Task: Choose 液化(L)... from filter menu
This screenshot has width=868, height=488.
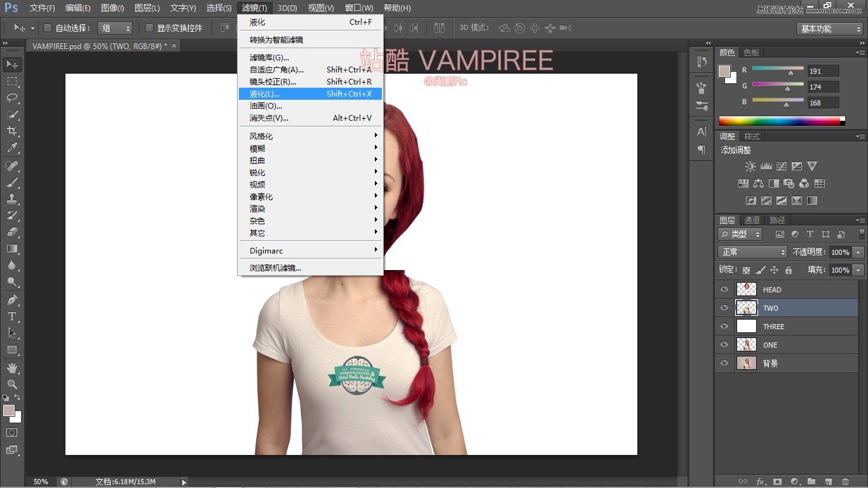Action: tap(310, 93)
